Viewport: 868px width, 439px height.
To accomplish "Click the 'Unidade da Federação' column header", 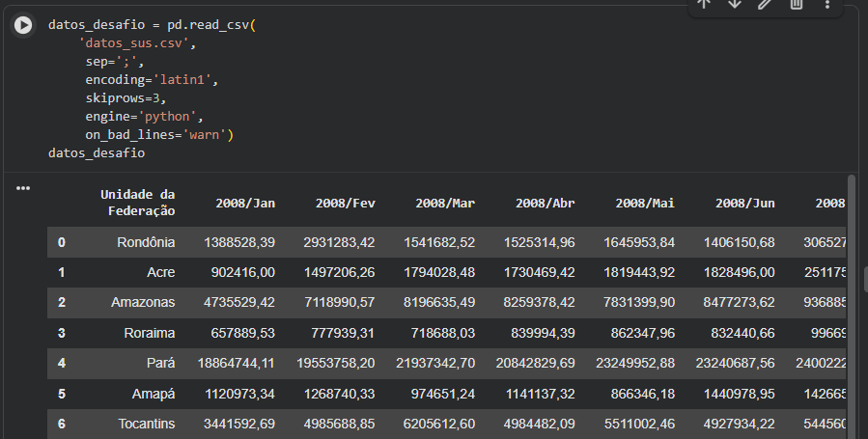I will [x=138, y=203].
